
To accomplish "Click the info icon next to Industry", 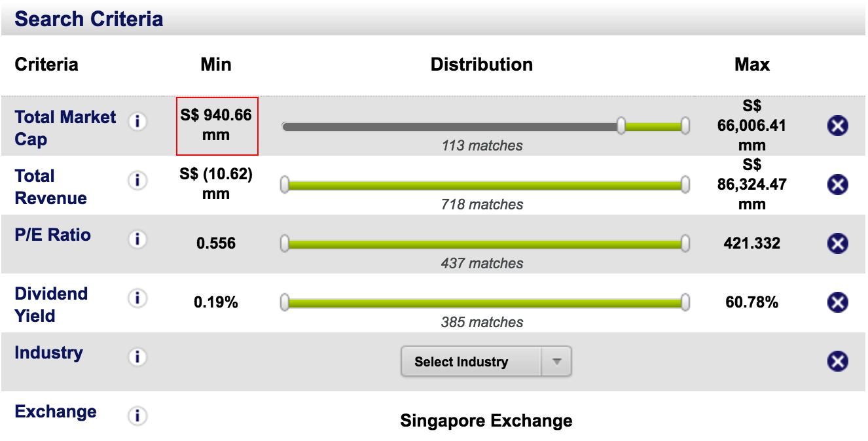I will (137, 357).
